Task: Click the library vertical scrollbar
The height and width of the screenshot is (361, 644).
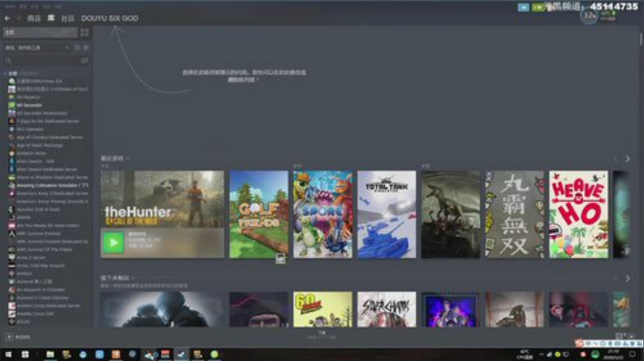Action: (x=640, y=39)
